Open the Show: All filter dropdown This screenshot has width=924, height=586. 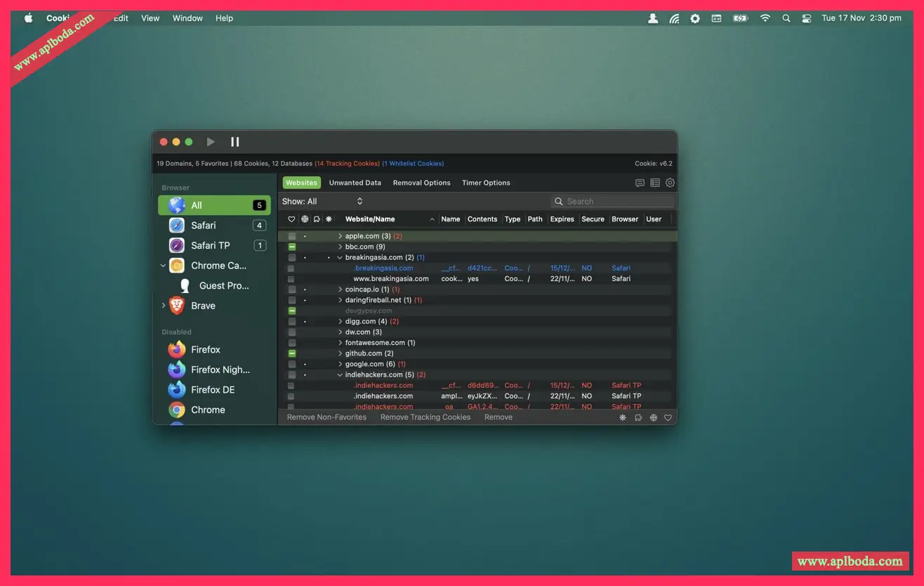pyautogui.click(x=323, y=202)
